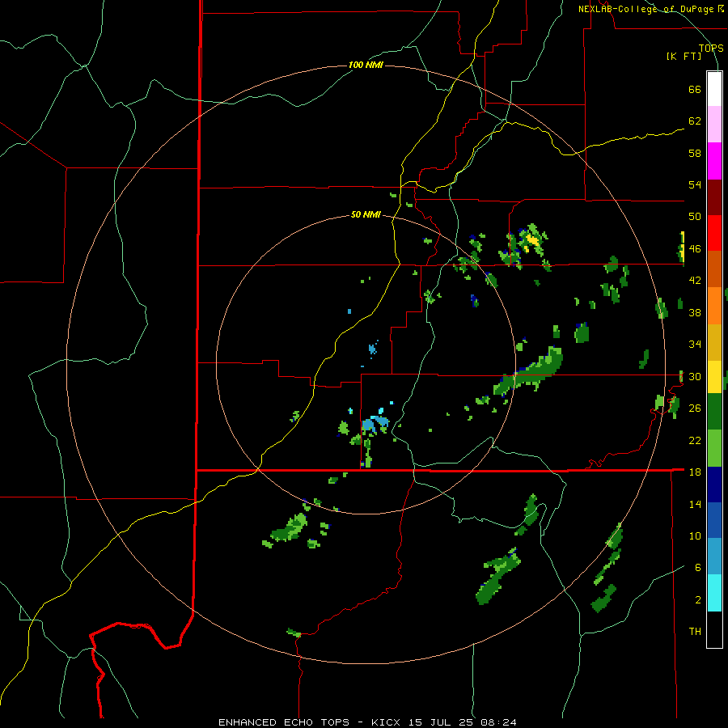Click the 'TH' threshold label

pyautogui.click(x=695, y=631)
